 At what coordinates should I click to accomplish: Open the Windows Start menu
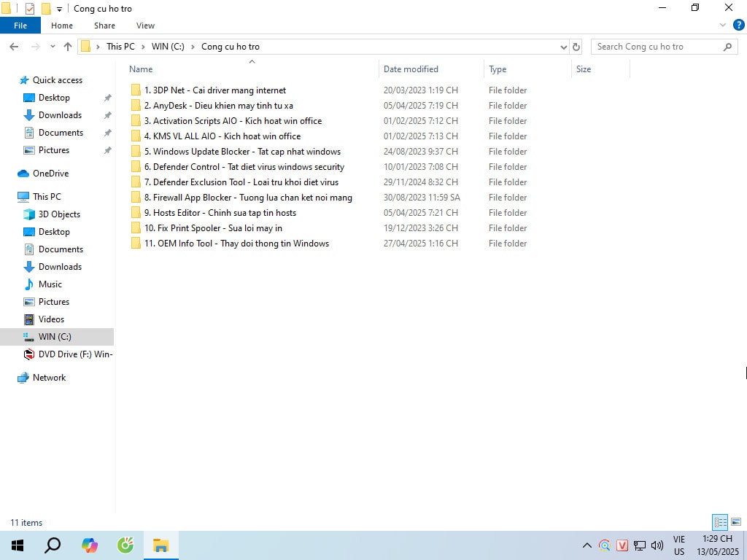[x=18, y=545]
